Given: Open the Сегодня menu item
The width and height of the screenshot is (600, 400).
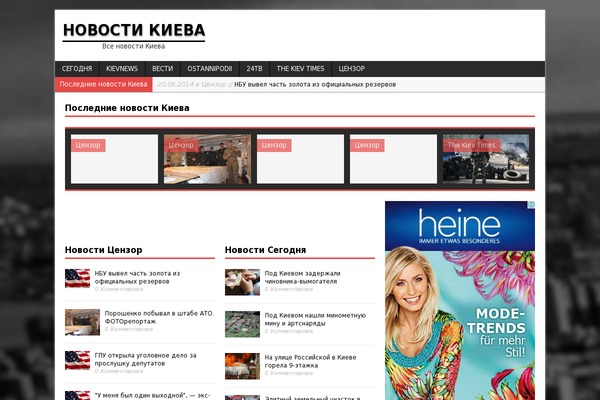Looking at the screenshot, I should [x=77, y=69].
